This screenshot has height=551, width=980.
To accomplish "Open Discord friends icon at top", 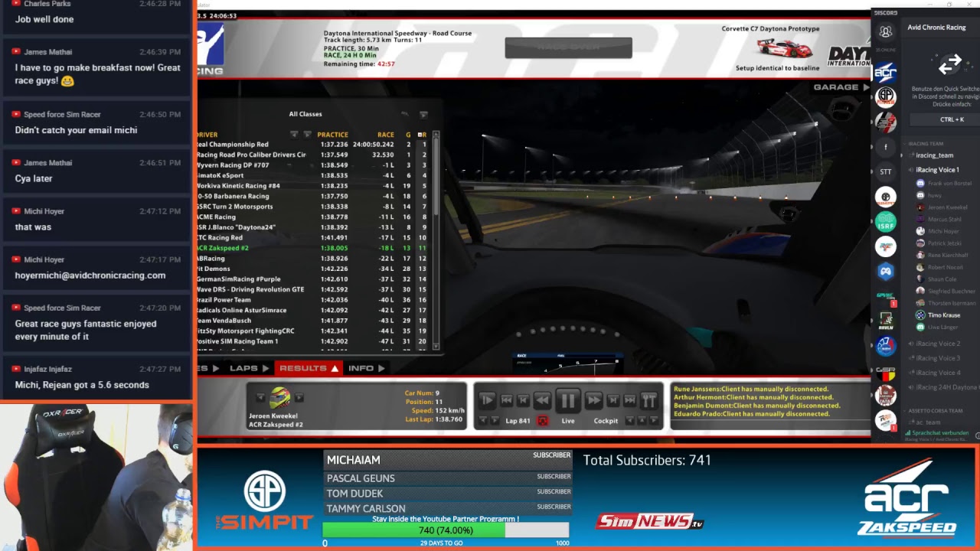I will pyautogui.click(x=886, y=32).
